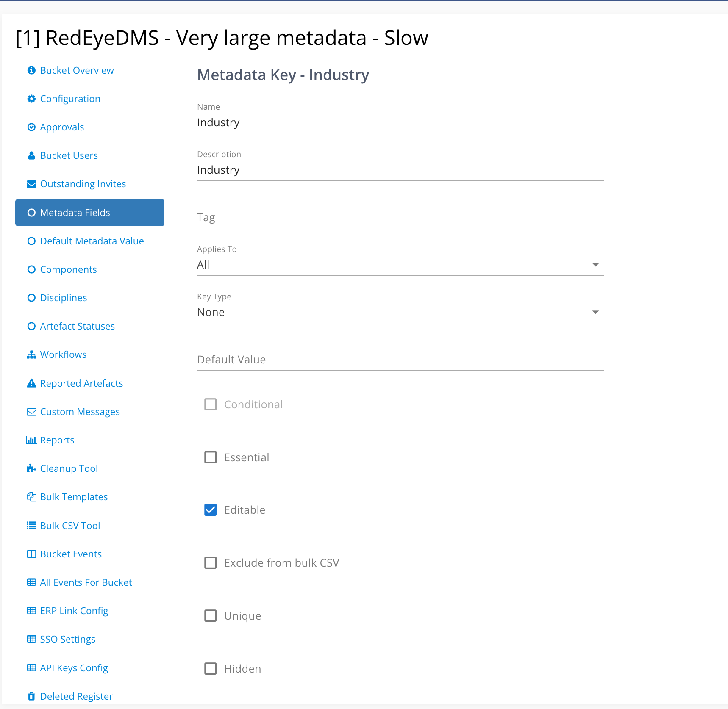Click the Name input field
Screen dimensions: 728x709
pyautogui.click(x=400, y=123)
